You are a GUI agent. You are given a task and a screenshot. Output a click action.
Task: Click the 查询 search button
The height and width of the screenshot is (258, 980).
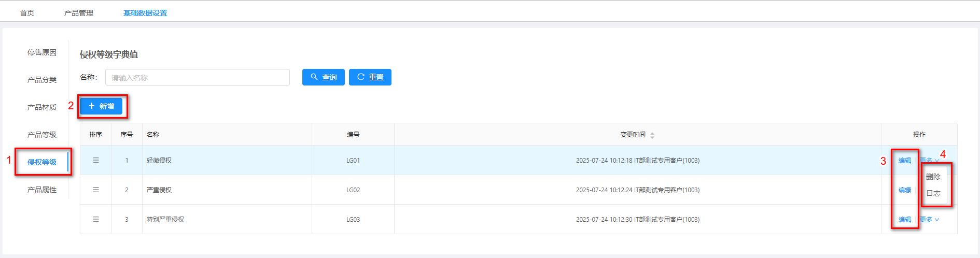pyautogui.click(x=324, y=77)
